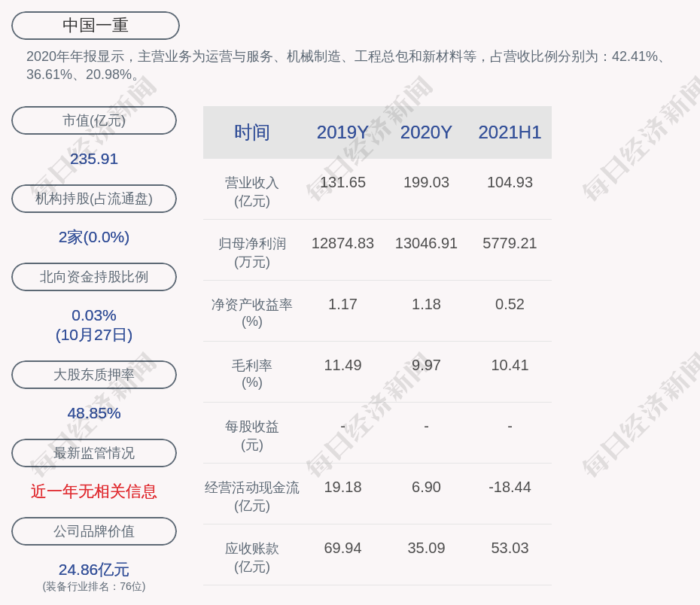Click the red 近一年无相关信息 text

(94, 491)
